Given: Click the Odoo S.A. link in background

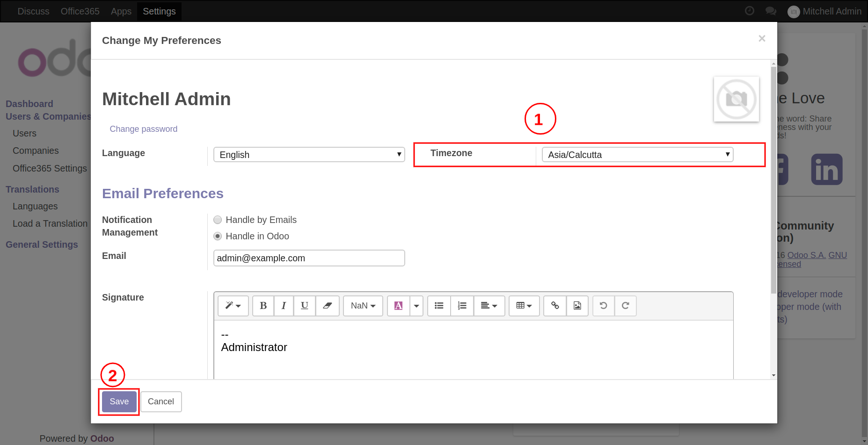Looking at the screenshot, I should point(807,255).
